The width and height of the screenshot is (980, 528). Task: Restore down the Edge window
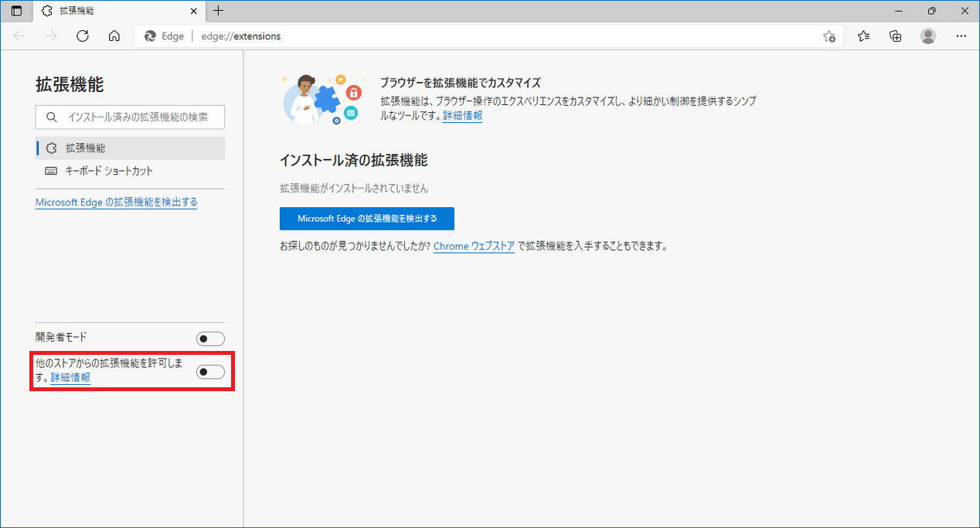click(931, 11)
